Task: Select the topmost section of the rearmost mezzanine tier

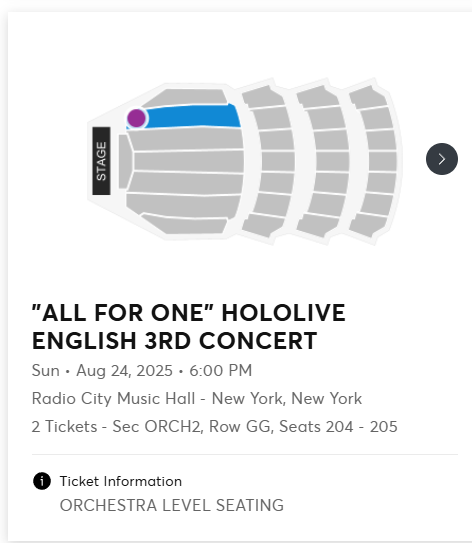Action: (368, 97)
